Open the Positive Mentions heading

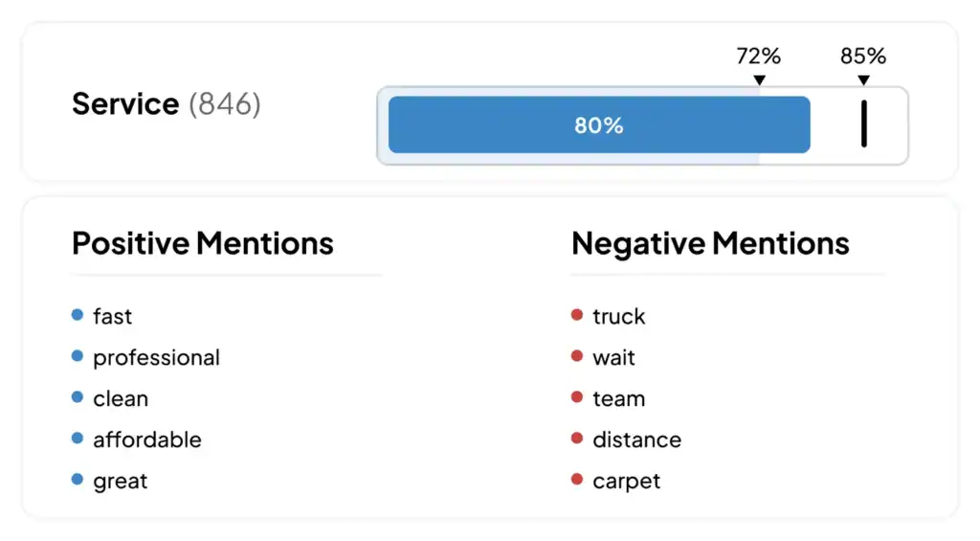pyautogui.click(x=203, y=243)
